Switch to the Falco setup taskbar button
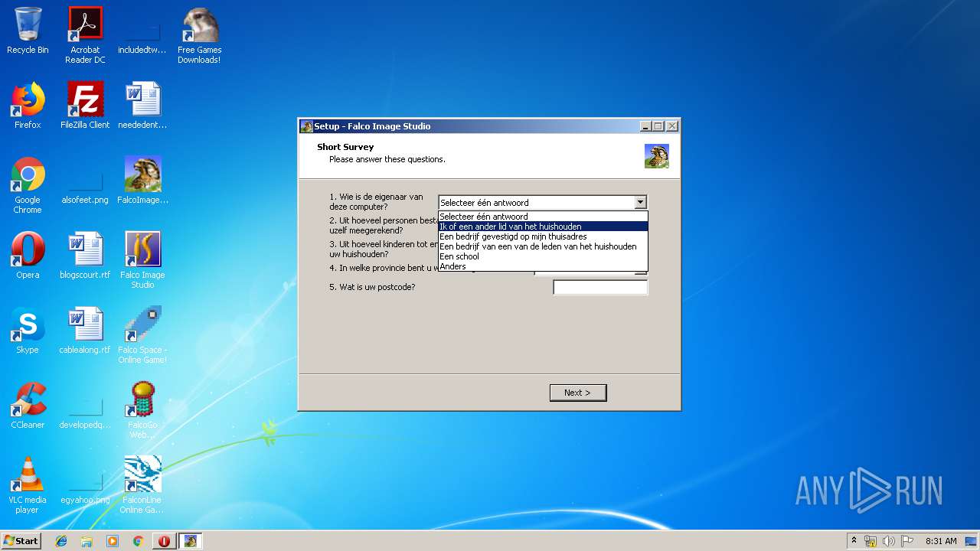Screen dimensions: 980x551 (190, 541)
